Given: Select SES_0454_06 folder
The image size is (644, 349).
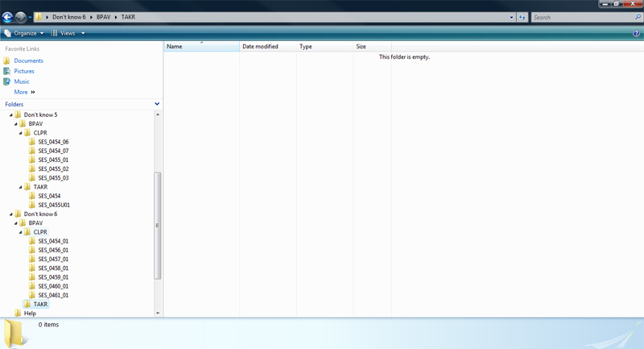Looking at the screenshot, I should click(x=53, y=142).
